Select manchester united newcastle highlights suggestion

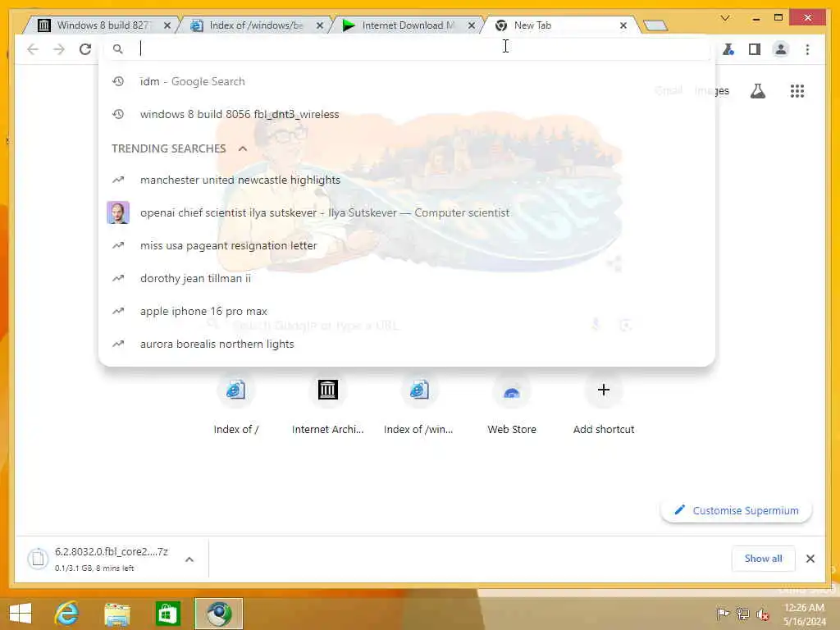tap(407, 180)
